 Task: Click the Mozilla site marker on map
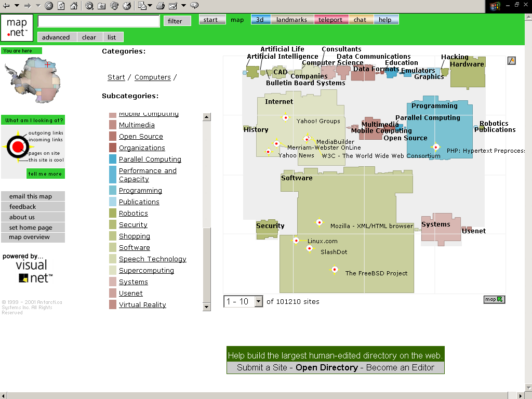(319, 222)
